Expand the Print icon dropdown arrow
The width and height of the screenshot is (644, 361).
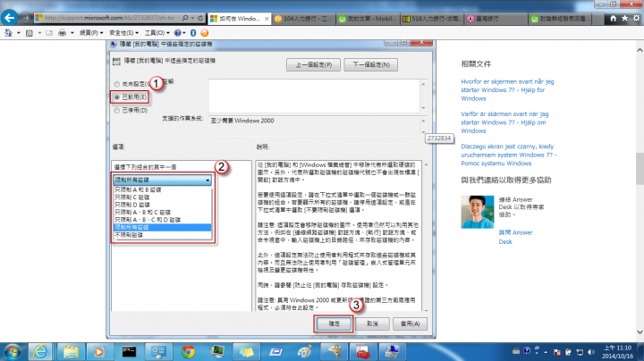(x=72, y=33)
